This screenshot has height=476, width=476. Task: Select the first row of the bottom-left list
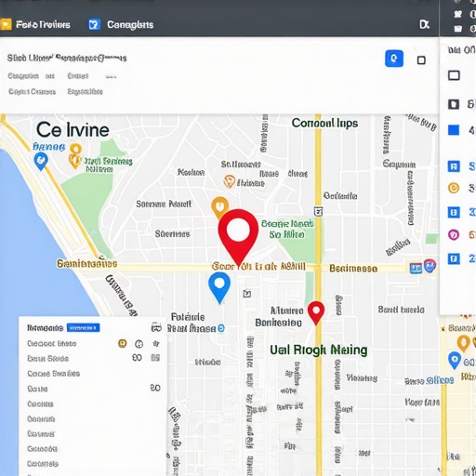tap(93, 344)
